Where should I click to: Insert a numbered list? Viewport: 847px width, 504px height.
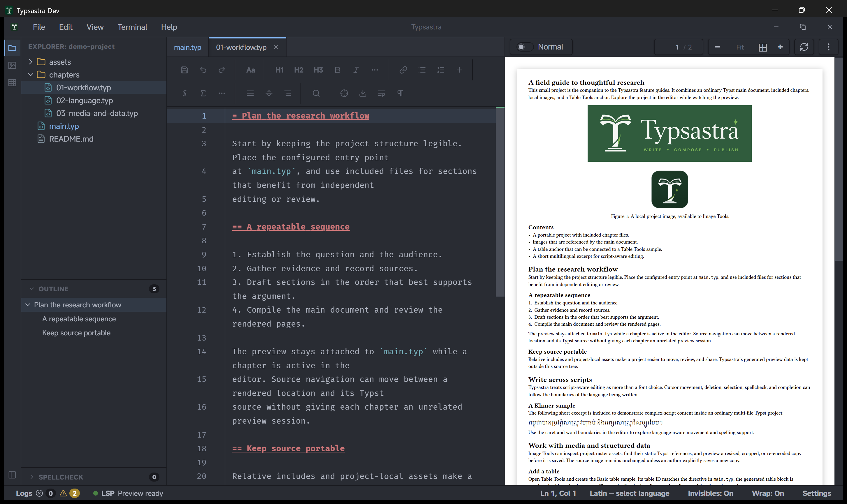pyautogui.click(x=441, y=70)
